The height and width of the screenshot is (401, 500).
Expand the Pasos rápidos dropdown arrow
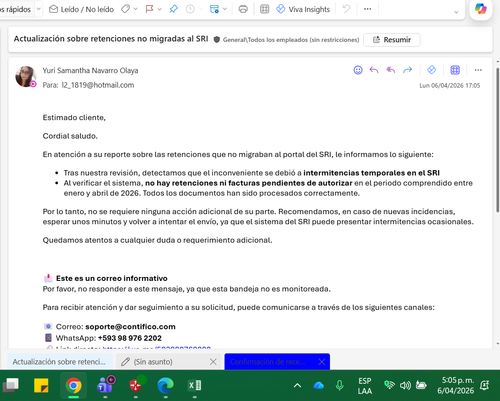pos(39,9)
